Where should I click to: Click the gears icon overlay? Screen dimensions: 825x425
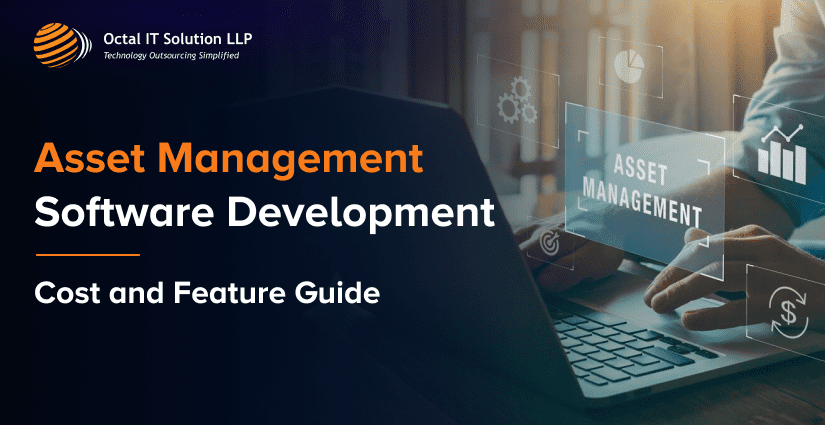[517, 101]
